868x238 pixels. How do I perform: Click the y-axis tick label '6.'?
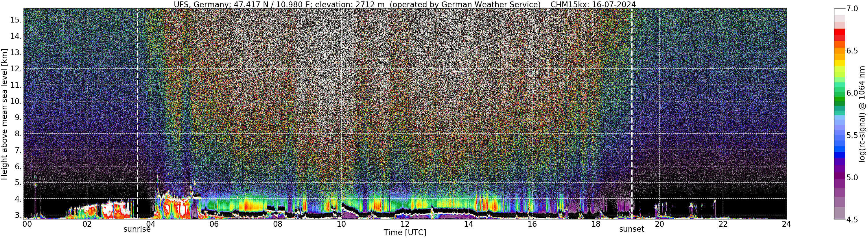pos(18,167)
